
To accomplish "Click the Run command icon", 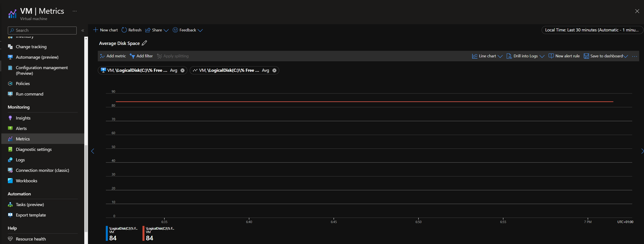I will (10, 94).
